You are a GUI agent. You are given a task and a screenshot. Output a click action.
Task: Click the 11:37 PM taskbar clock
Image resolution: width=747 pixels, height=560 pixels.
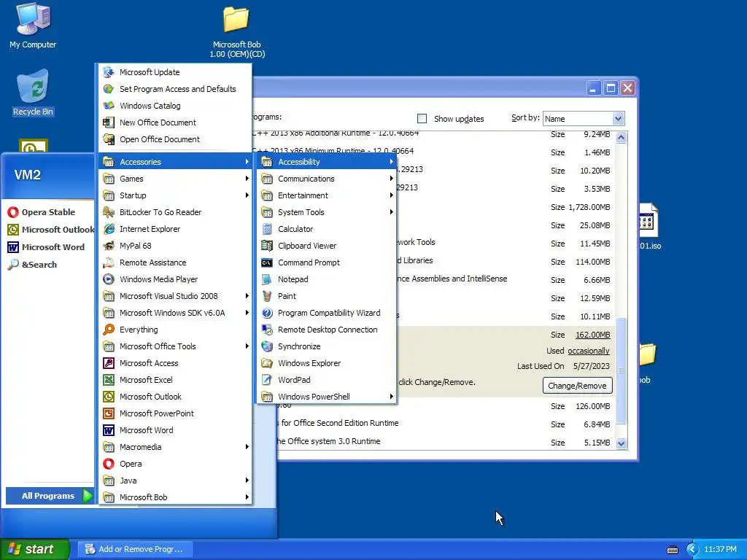click(x=720, y=549)
